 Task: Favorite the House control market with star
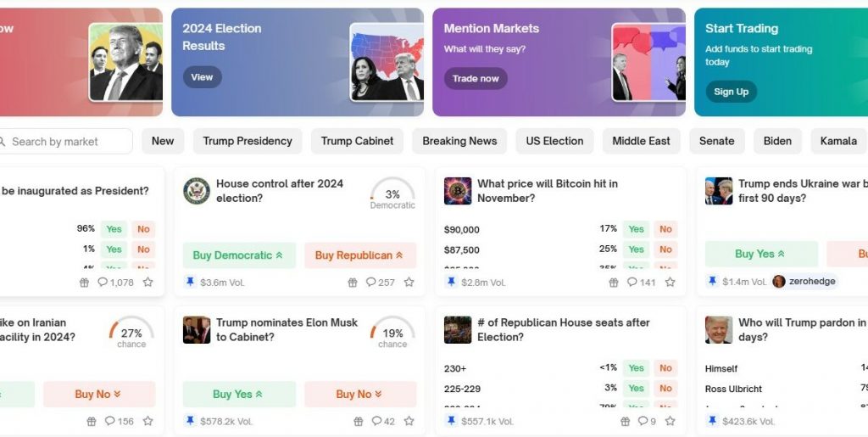pyautogui.click(x=409, y=282)
